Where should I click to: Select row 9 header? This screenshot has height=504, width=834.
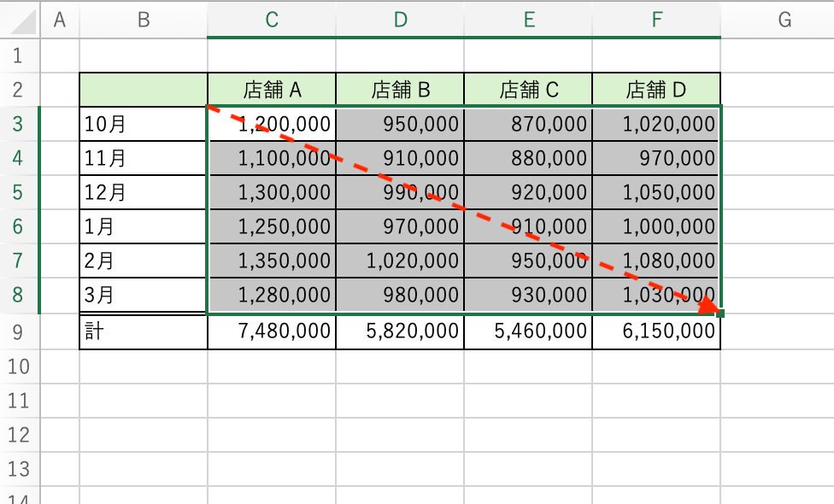[x=19, y=331]
